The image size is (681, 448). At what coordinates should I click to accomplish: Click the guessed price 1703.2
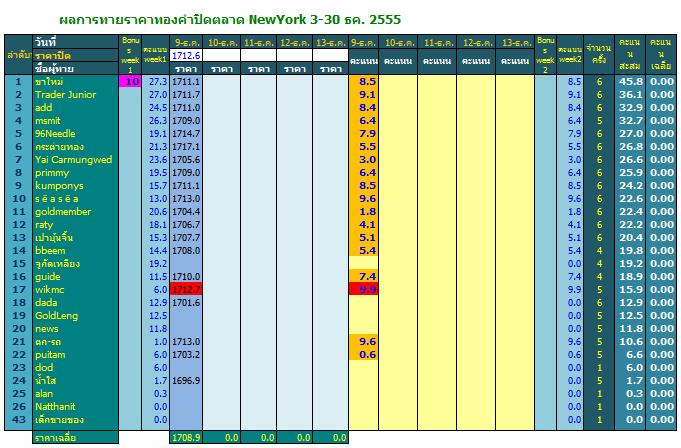tap(186, 355)
